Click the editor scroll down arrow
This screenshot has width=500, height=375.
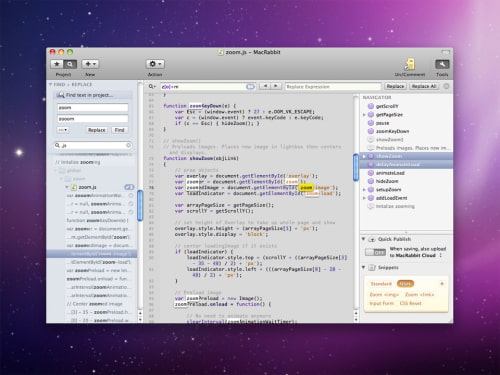tap(356, 320)
